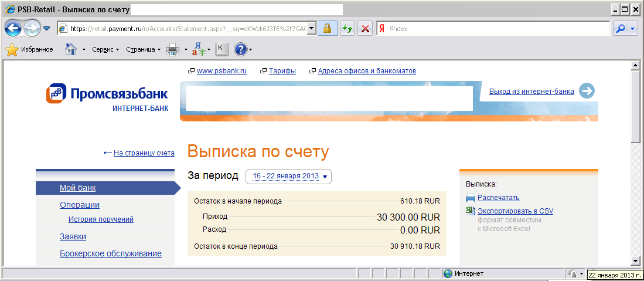The image size is (644, 281).
Task: Select the 30 910.18 RUR closing balance
Action: coord(415,246)
